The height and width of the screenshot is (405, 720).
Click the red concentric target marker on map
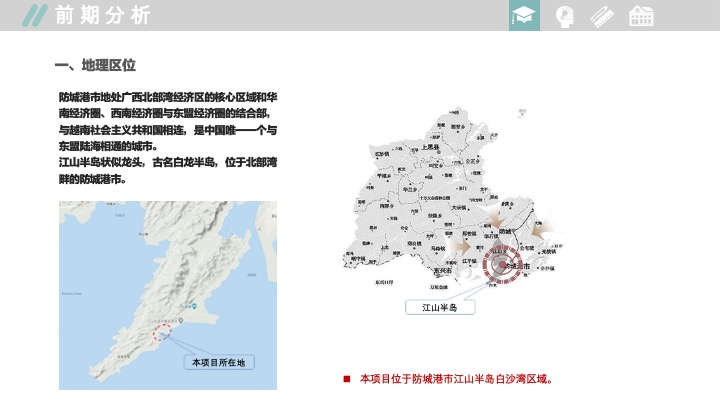pyautogui.click(x=502, y=264)
